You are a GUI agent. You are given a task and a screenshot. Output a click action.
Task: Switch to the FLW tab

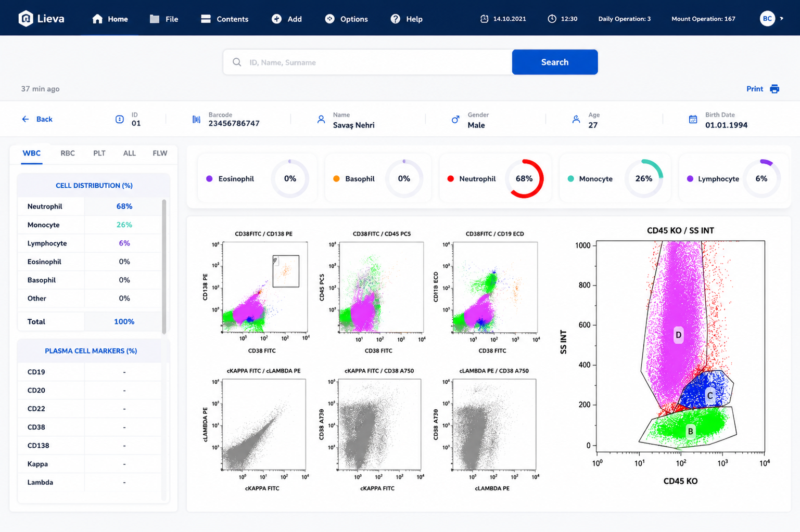coord(160,153)
